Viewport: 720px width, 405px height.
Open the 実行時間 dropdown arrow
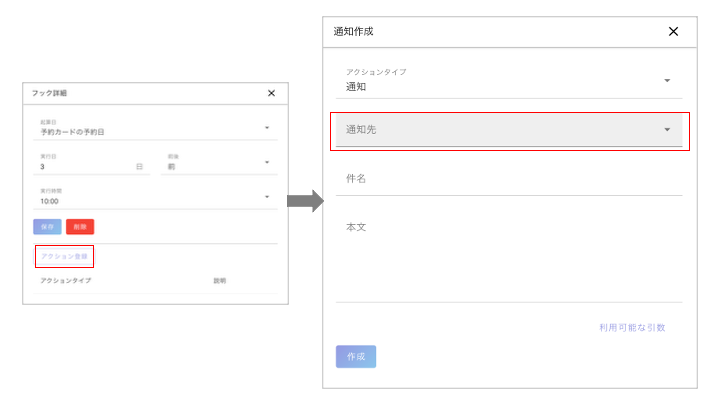pos(267,196)
